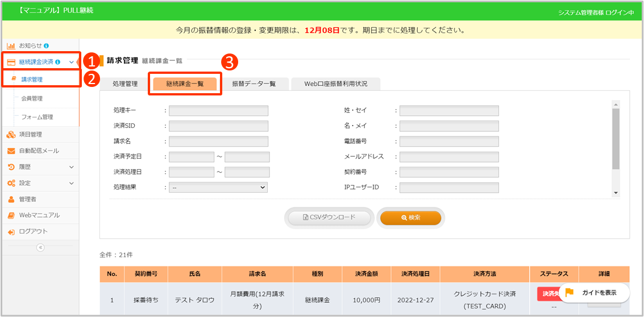Expand the 設定 menu chevron
The width and height of the screenshot is (644, 317).
tap(71, 183)
